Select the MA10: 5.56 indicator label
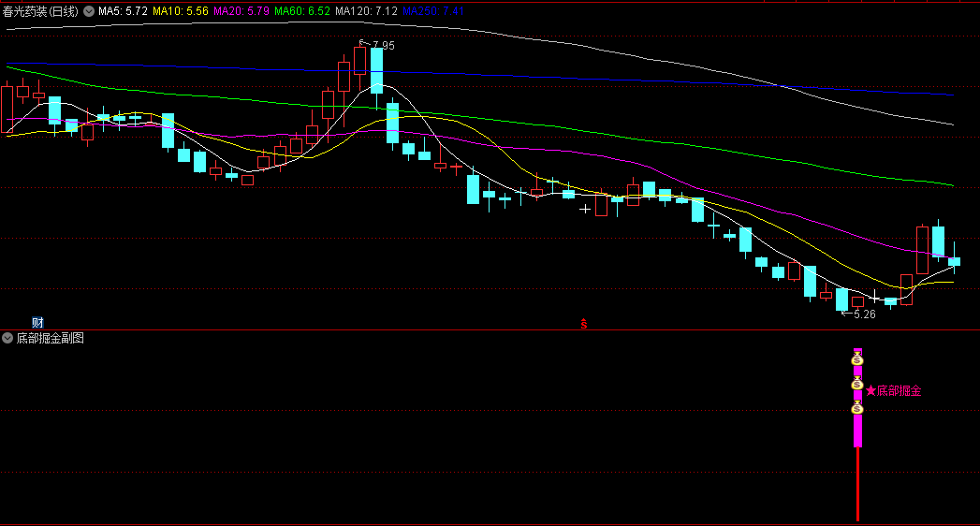 pos(181,11)
